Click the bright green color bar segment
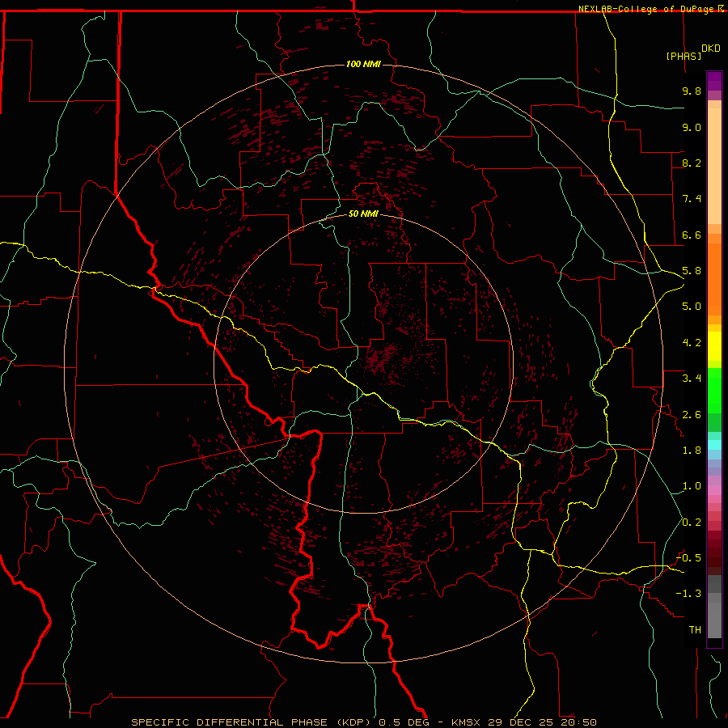 coord(714,391)
